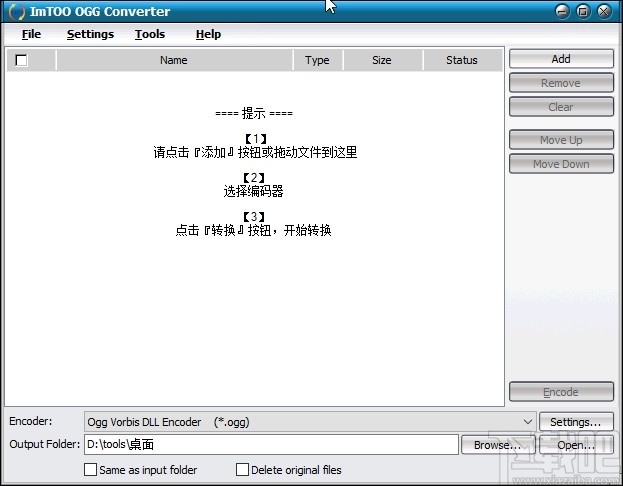The width and height of the screenshot is (623, 486).
Task: Click the '==== 提示 ====' heading text
Action: 254,114
